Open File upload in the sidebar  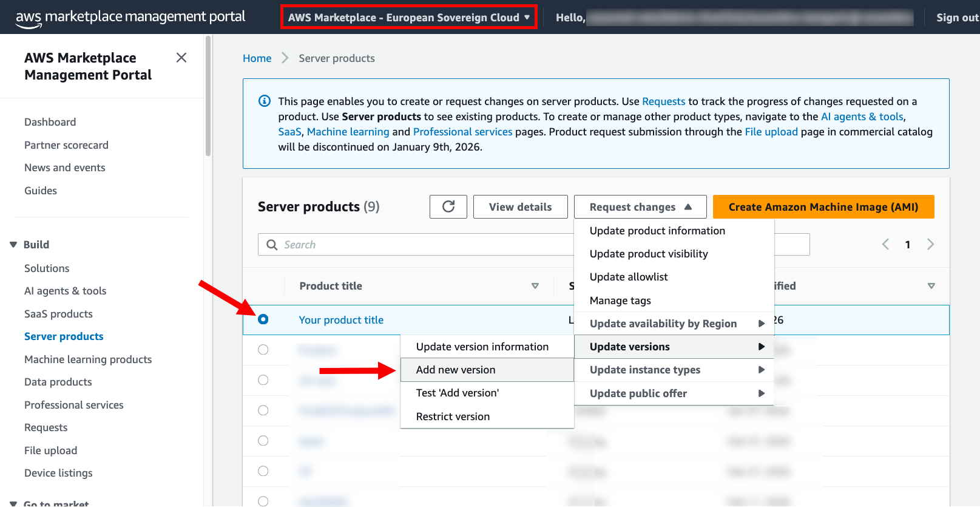coord(51,451)
